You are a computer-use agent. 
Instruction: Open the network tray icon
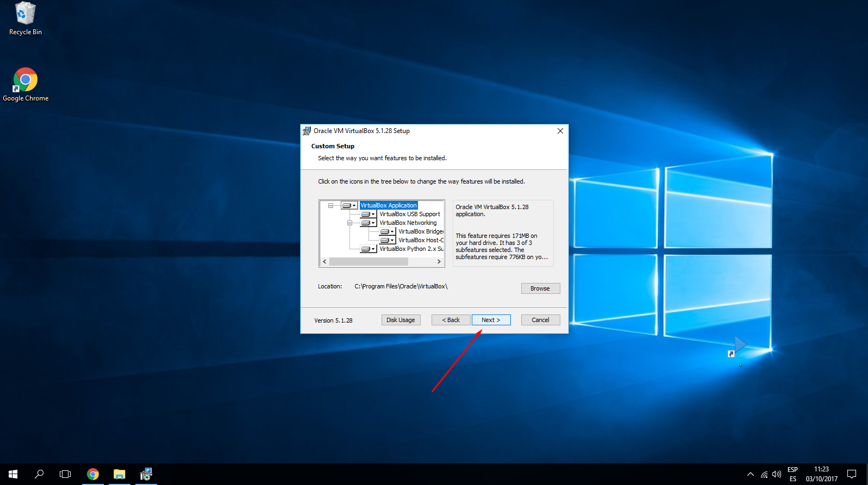[764, 474]
